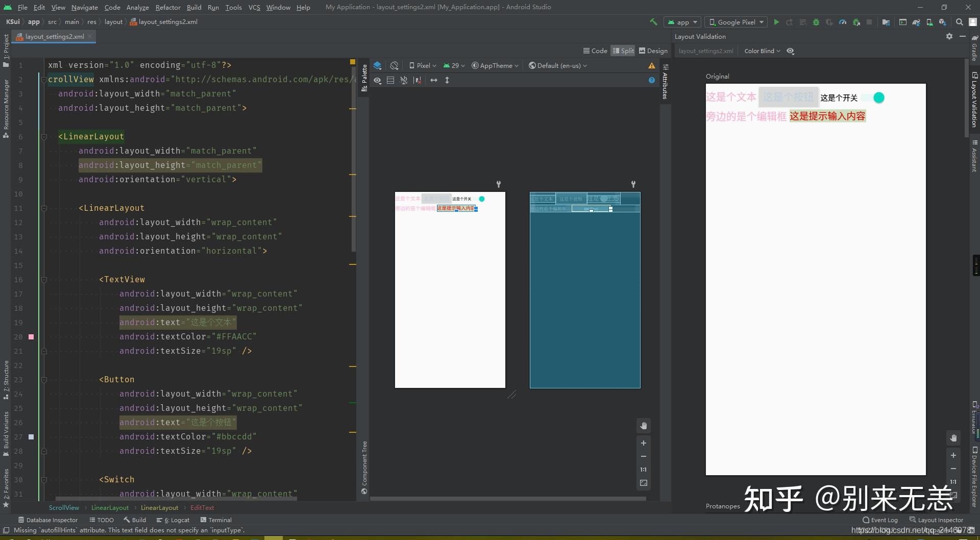The width and height of the screenshot is (980, 540).
Task: Open the Logcat tool window
Action: pos(173,520)
